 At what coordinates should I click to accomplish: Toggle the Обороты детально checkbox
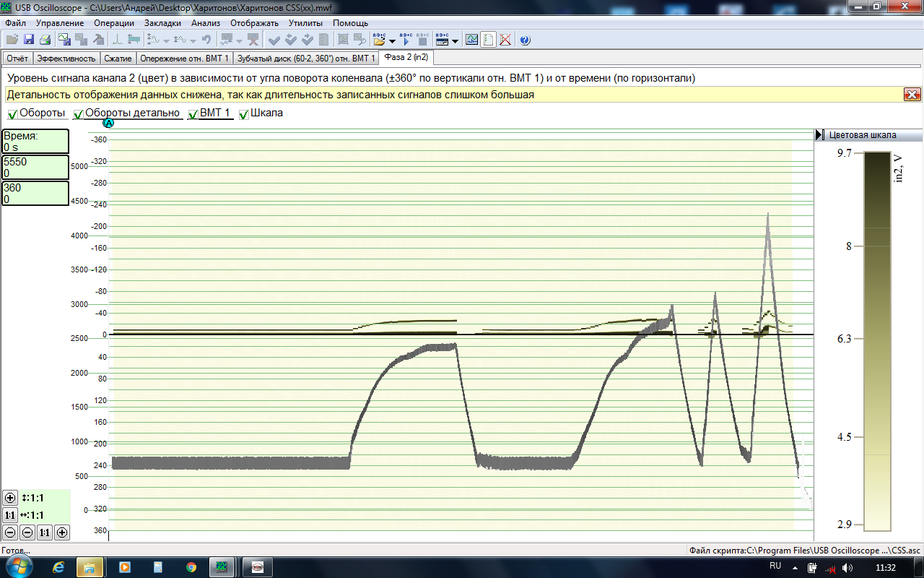coord(79,114)
